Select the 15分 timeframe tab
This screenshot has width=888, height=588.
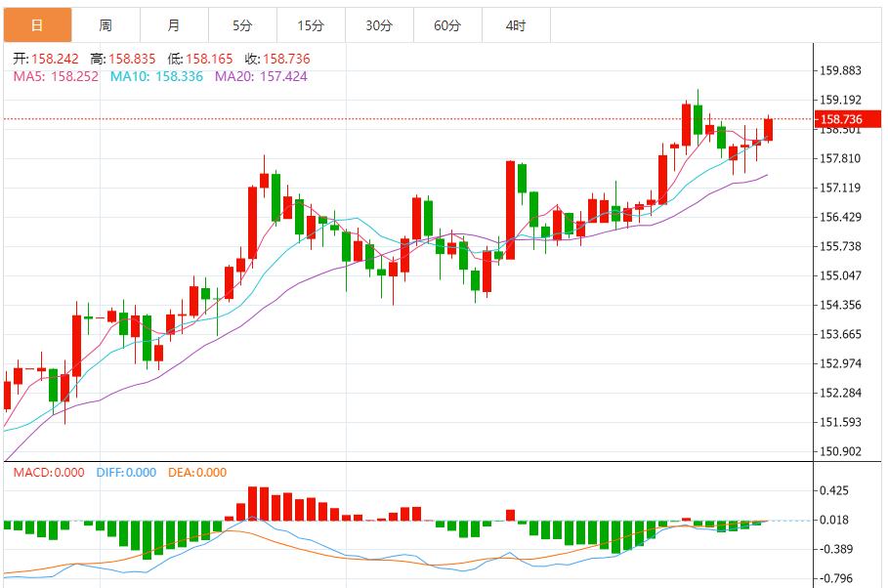311,25
